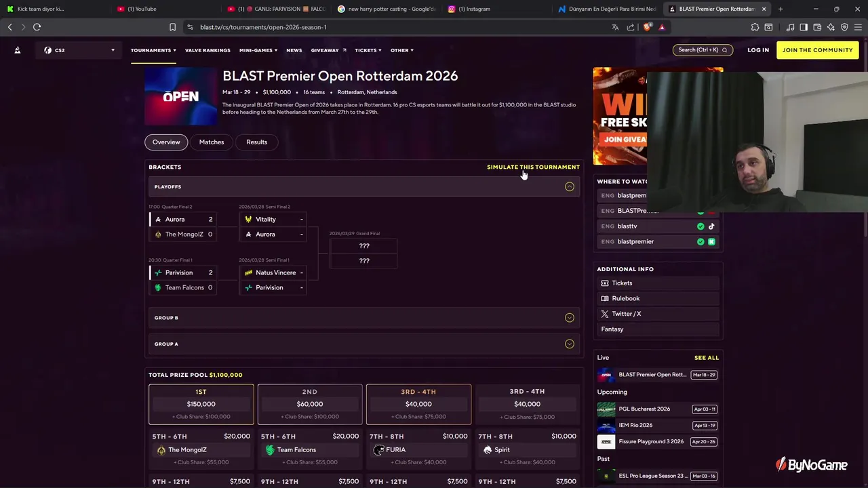
Task: Switch to harry potter casting Google tab
Action: point(387,9)
